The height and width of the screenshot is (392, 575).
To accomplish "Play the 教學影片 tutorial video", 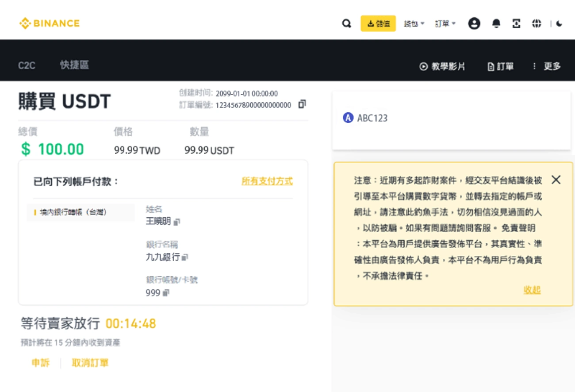I will (x=442, y=66).
